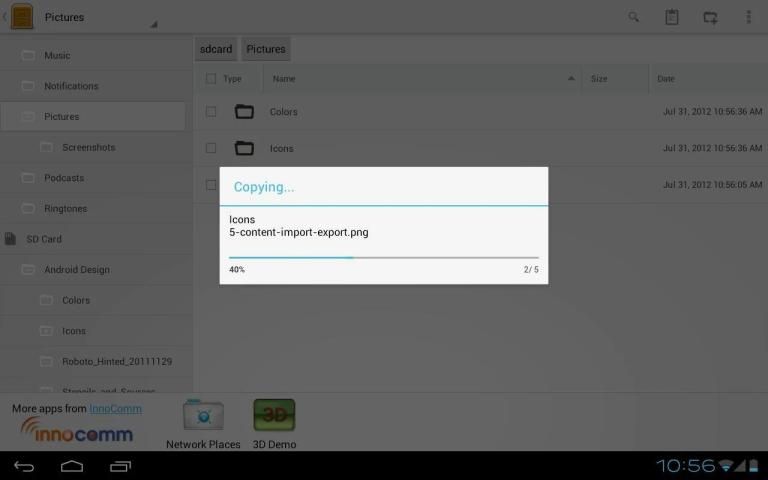Open the three-dot overflow menu
This screenshot has width=768, height=480.
click(x=748, y=17)
